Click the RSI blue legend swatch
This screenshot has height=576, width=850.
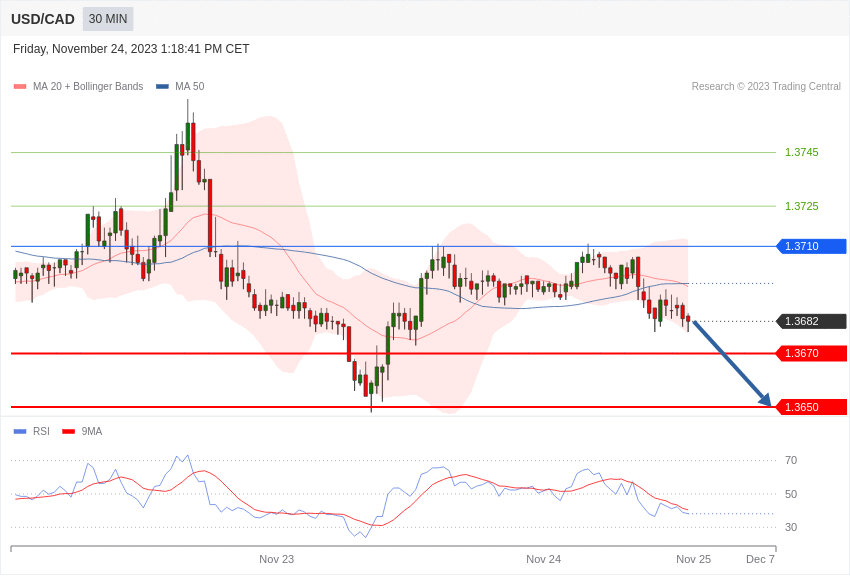point(20,431)
